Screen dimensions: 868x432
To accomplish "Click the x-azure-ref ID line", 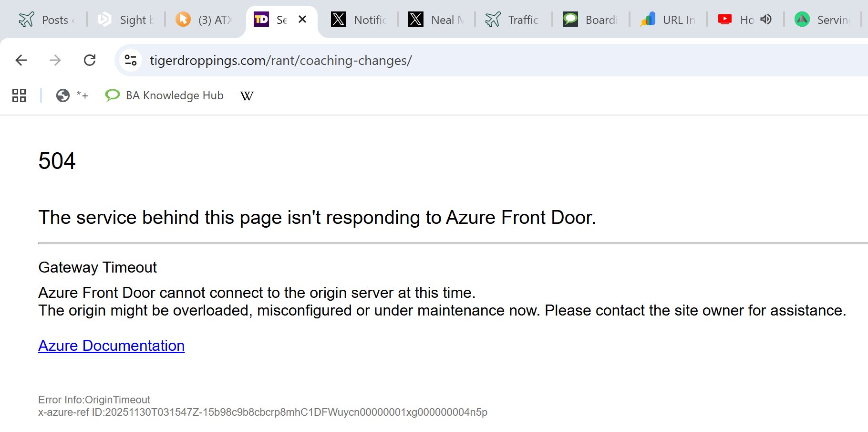I will pos(263,412).
